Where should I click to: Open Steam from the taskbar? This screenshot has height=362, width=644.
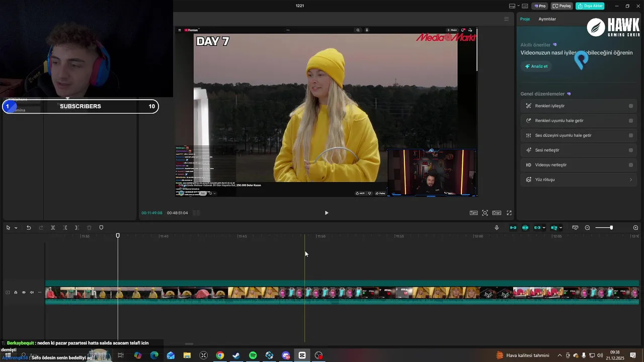pyautogui.click(x=236, y=355)
